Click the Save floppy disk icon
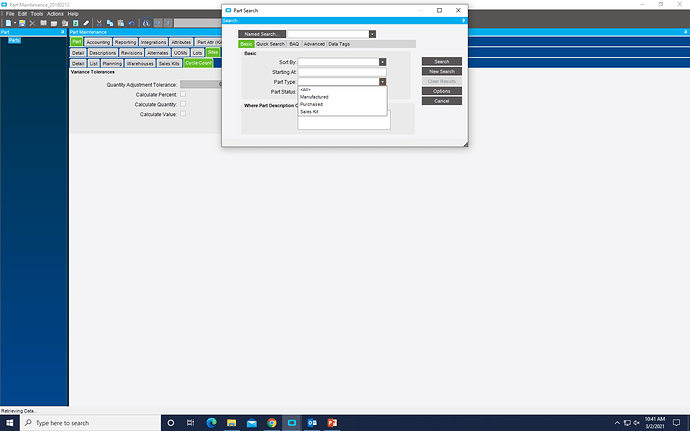 click(x=22, y=23)
